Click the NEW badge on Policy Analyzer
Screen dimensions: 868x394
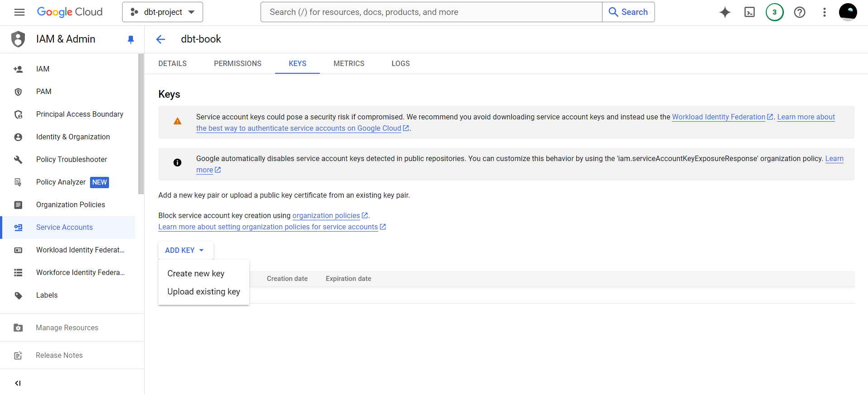(x=100, y=182)
